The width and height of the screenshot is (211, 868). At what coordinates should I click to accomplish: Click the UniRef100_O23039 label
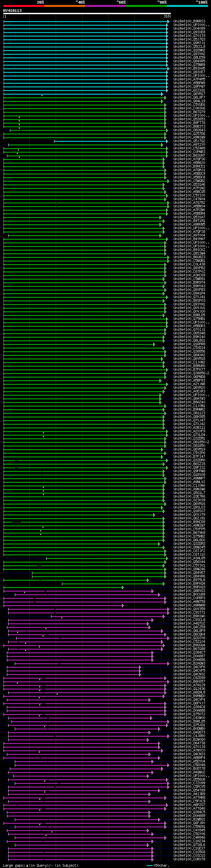click(189, 500)
